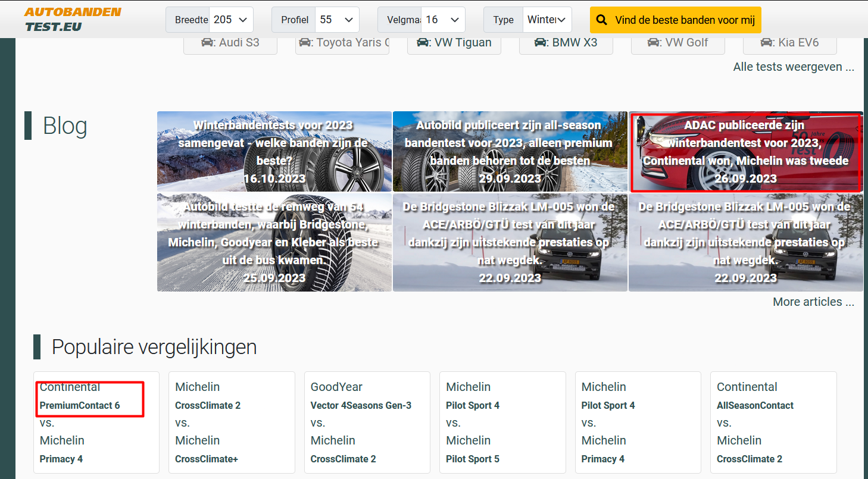Open Pilot Sport 4 vs. Pilot Sport 5 comparison
The height and width of the screenshot is (479, 868).
[502, 422]
